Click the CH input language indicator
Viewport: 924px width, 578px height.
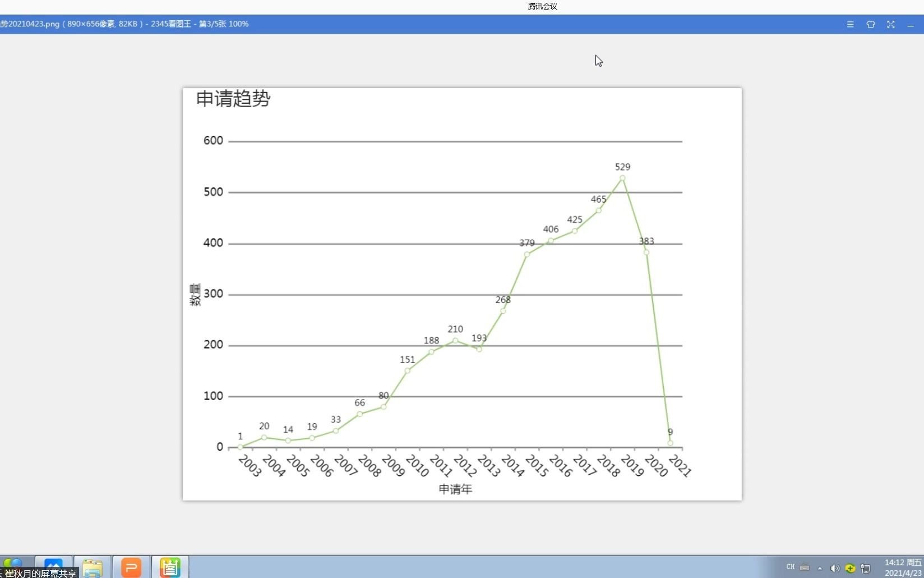(791, 567)
